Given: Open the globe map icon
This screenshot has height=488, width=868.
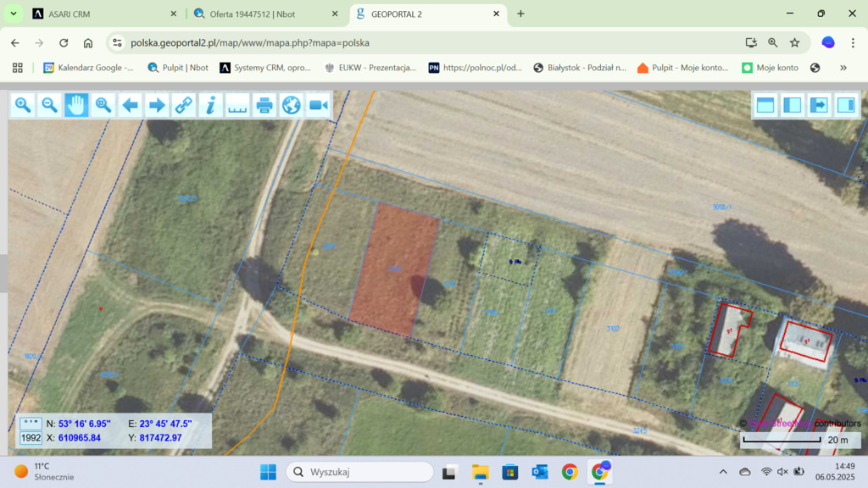Looking at the screenshot, I should coord(291,105).
